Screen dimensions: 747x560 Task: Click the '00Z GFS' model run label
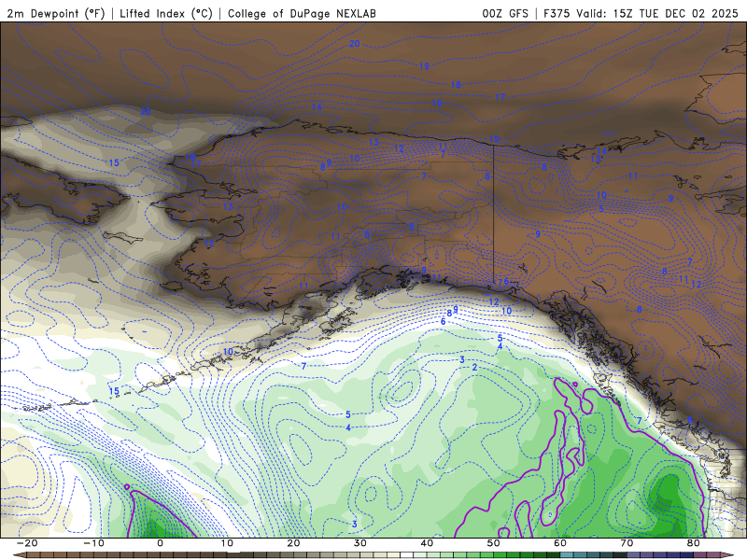(x=505, y=14)
